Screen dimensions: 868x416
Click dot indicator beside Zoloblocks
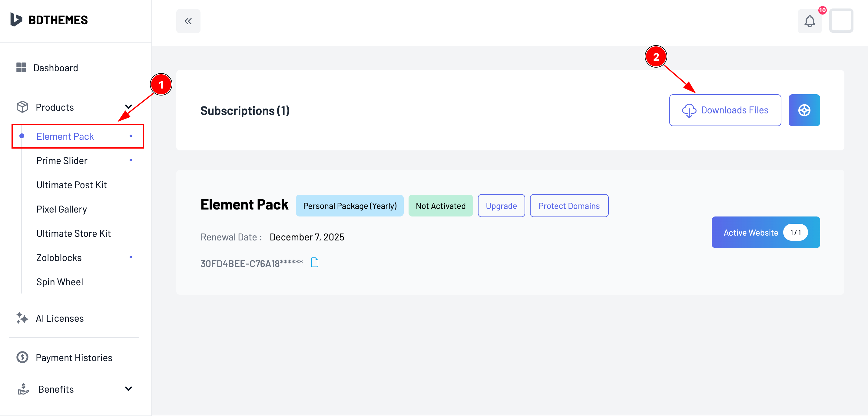(x=131, y=257)
